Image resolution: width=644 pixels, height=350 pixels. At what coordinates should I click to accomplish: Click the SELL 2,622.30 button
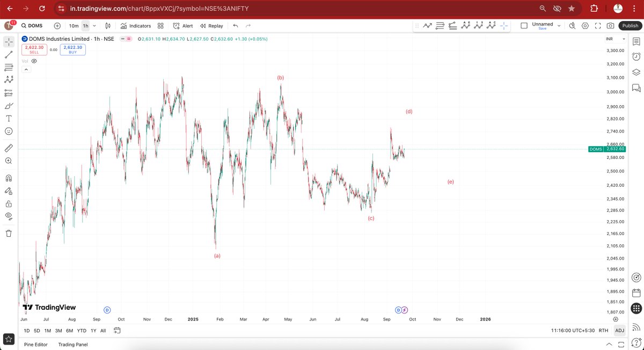(34, 49)
